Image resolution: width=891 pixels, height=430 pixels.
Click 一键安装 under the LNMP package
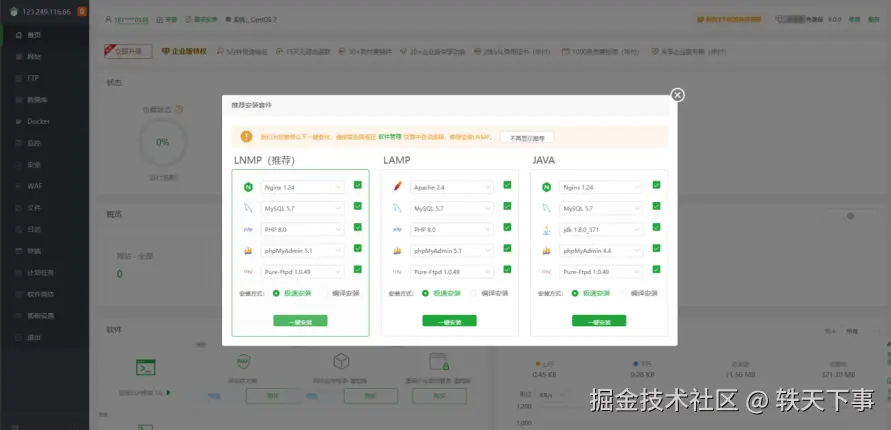(x=300, y=321)
